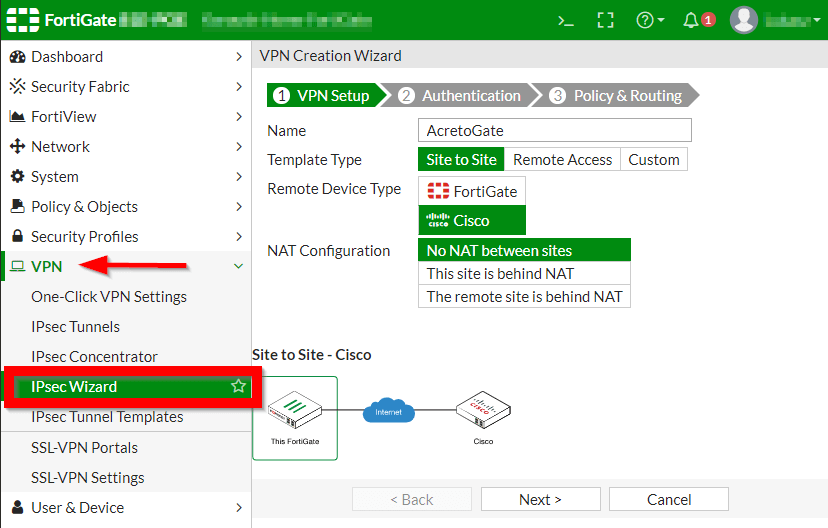Open SSL-VPN Settings page

(x=88, y=478)
